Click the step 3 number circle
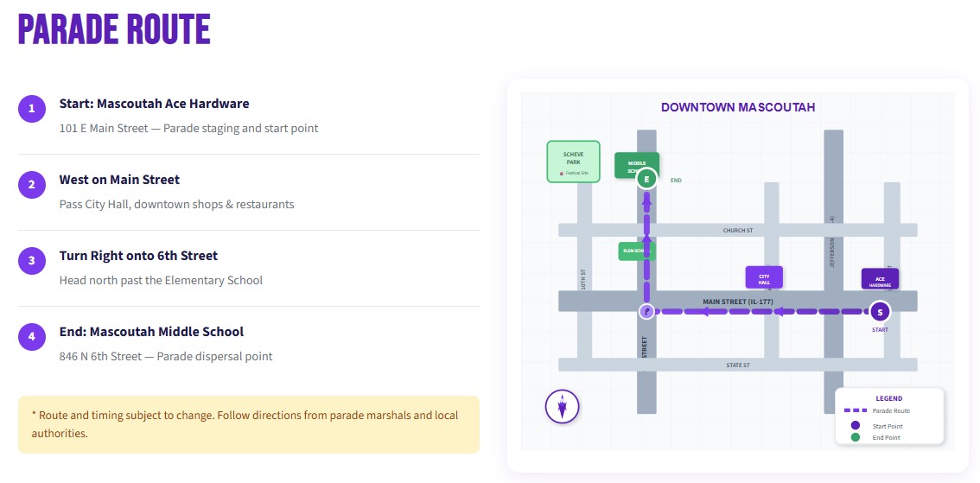The image size is (980, 483). pyautogui.click(x=32, y=261)
